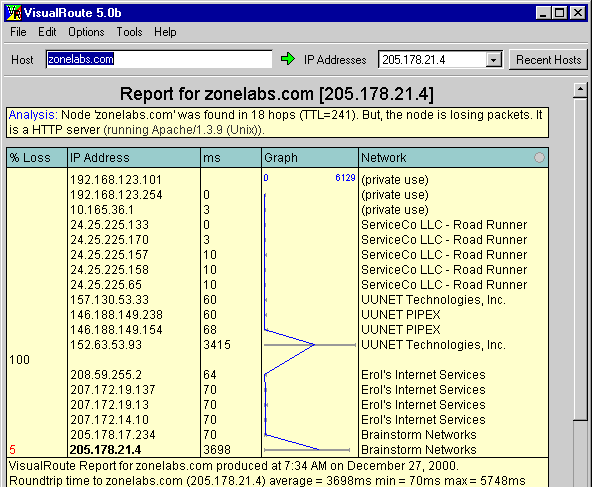This screenshot has width=592, height=487.
Task: Click the round gray indicator in Network header
Action: click(539, 157)
